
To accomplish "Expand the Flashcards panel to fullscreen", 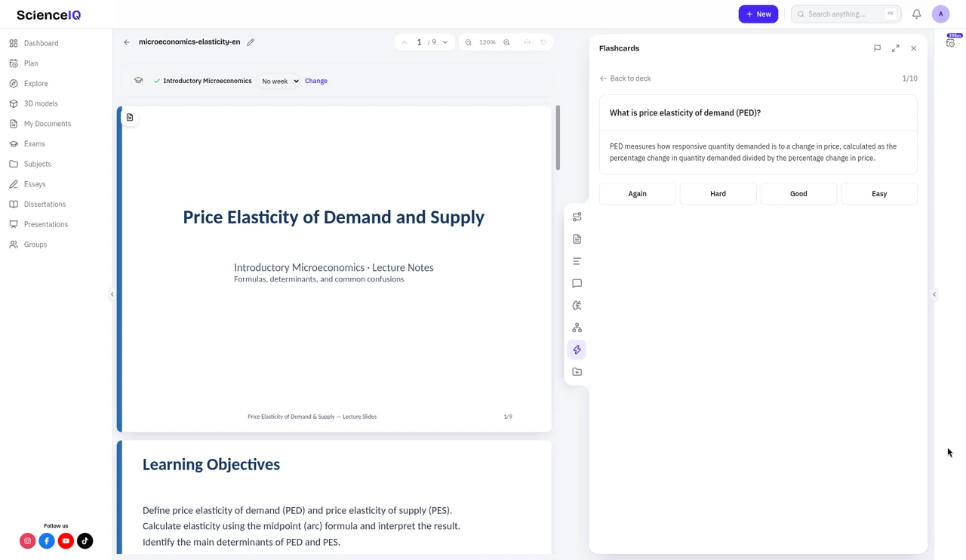I will point(895,48).
